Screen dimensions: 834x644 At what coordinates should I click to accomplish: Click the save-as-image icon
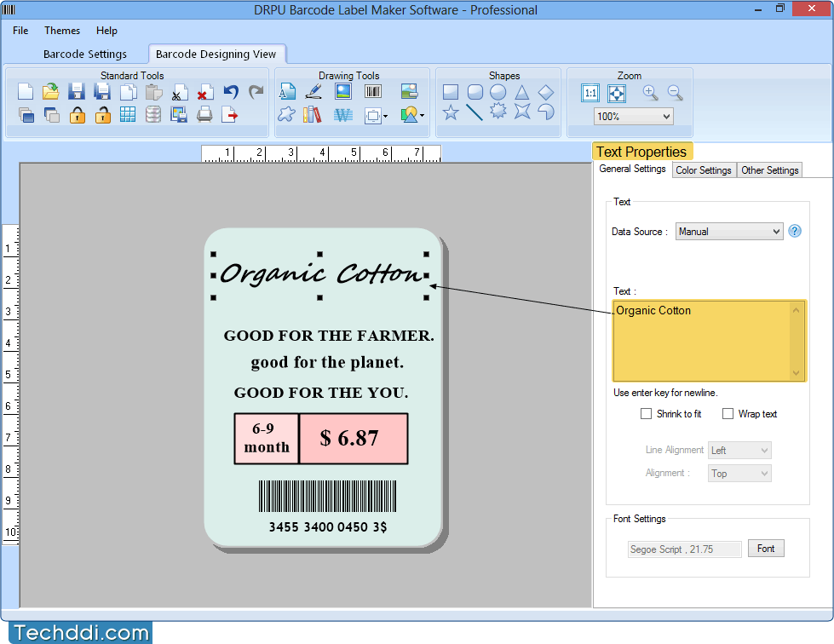179,115
